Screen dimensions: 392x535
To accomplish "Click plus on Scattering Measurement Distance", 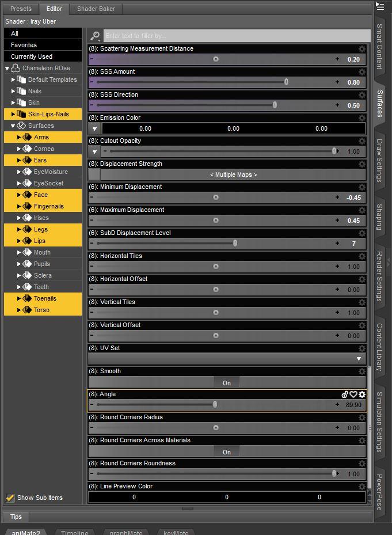I will [x=337, y=59].
